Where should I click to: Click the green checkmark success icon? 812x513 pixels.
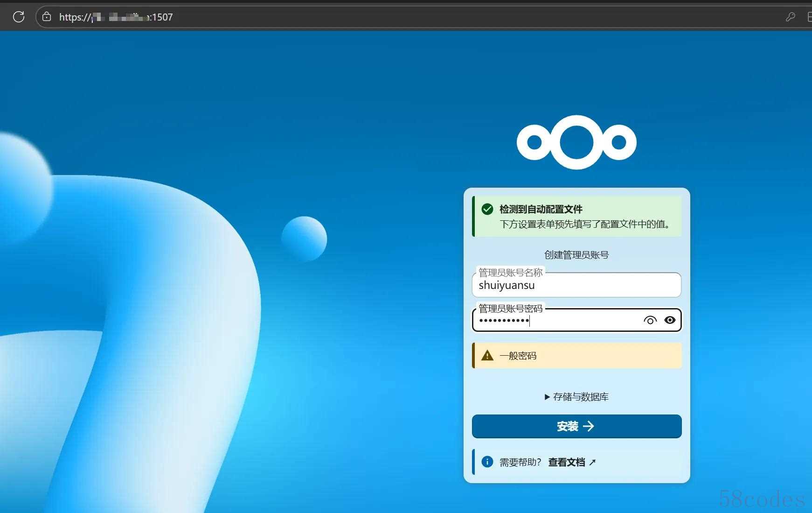click(x=487, y=209)
